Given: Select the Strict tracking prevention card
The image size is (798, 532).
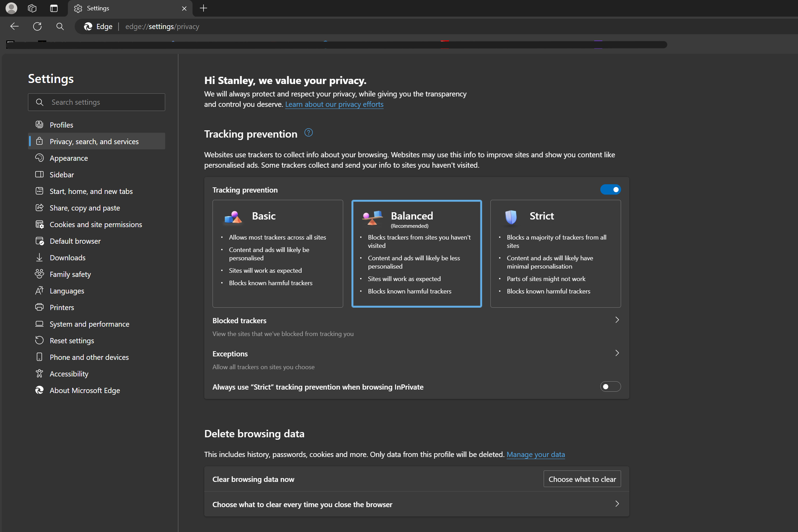Looking at the screenshot, I should point(555,253).
